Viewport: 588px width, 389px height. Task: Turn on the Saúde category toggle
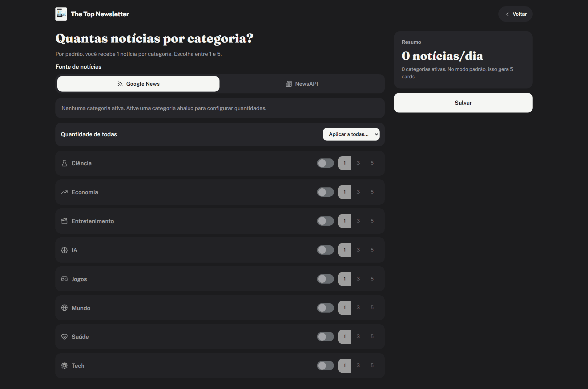[325, 337]
